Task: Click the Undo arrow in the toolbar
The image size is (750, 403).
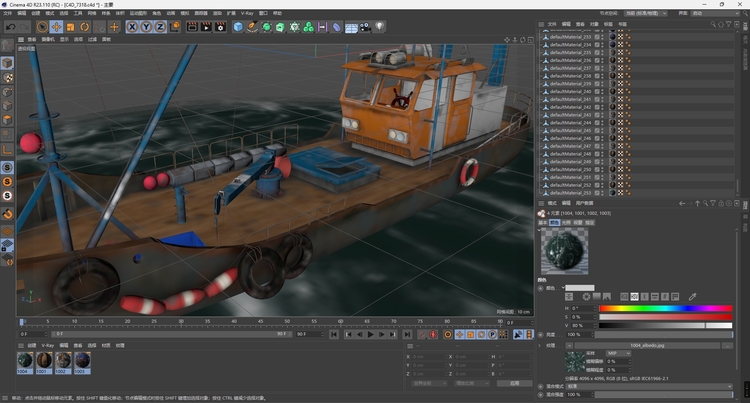Action: click(x=9, y=27)
